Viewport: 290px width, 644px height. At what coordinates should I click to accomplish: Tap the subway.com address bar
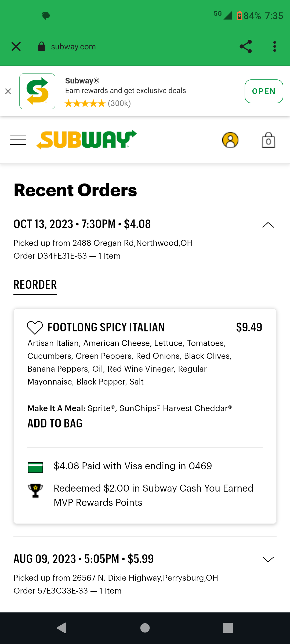tap(73, 47)
